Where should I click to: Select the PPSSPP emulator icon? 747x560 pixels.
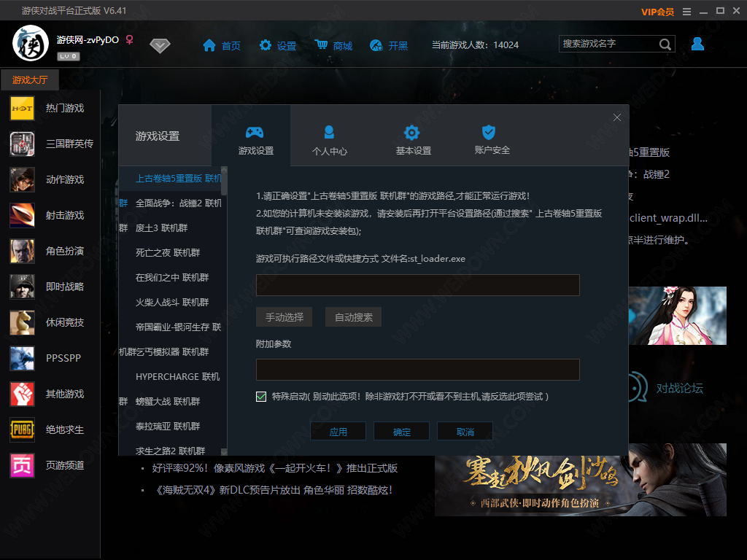coord(22,358)
